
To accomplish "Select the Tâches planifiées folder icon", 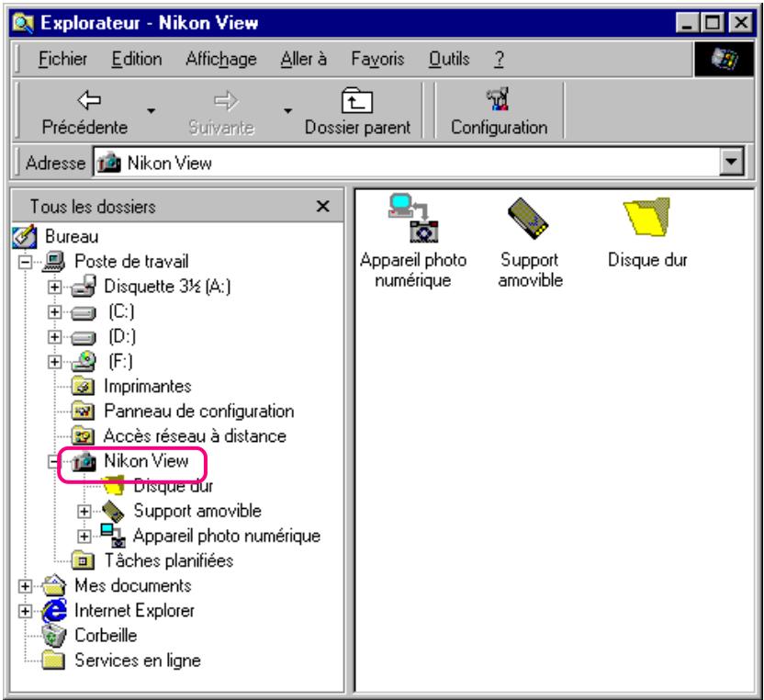I will pos(84,560).
